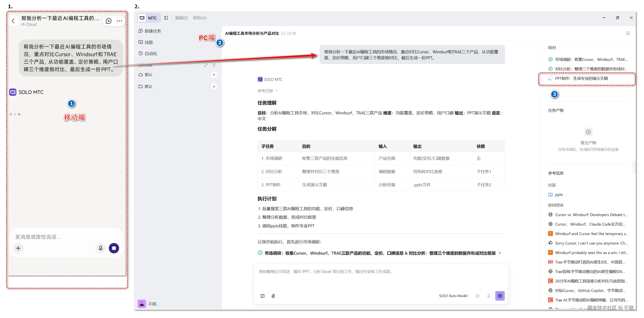This screenshot has width=644, height=318.
Task: Select todo item 对比分析 in 待办 list
Action: pos(588,69)
